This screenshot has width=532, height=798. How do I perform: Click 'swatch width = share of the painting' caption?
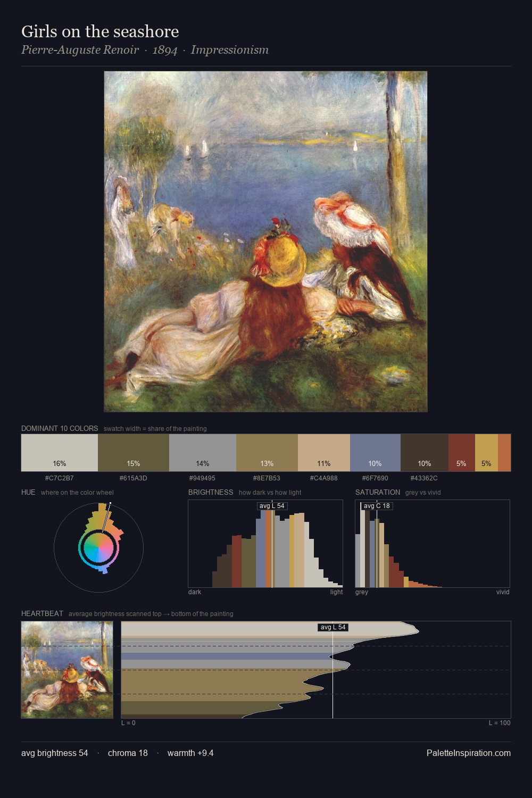[155, 429]
